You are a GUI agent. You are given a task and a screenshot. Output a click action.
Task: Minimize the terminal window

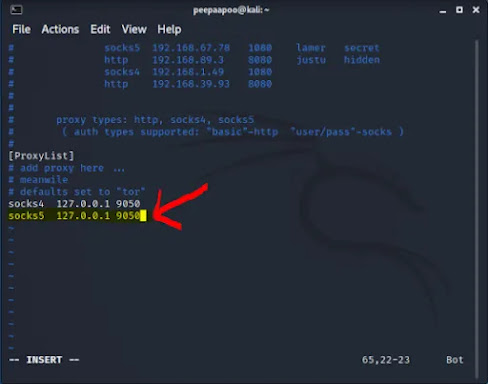click(443, 11)
